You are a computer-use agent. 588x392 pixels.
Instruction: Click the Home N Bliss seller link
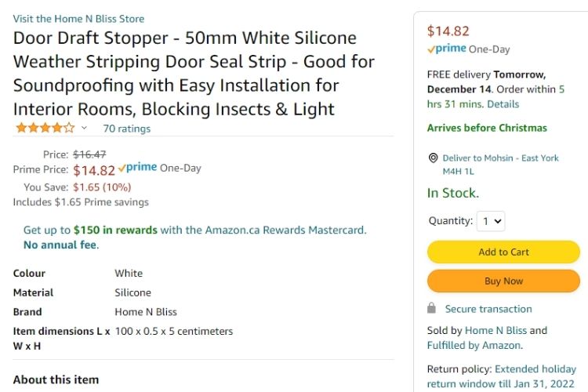tap(495, 330)
